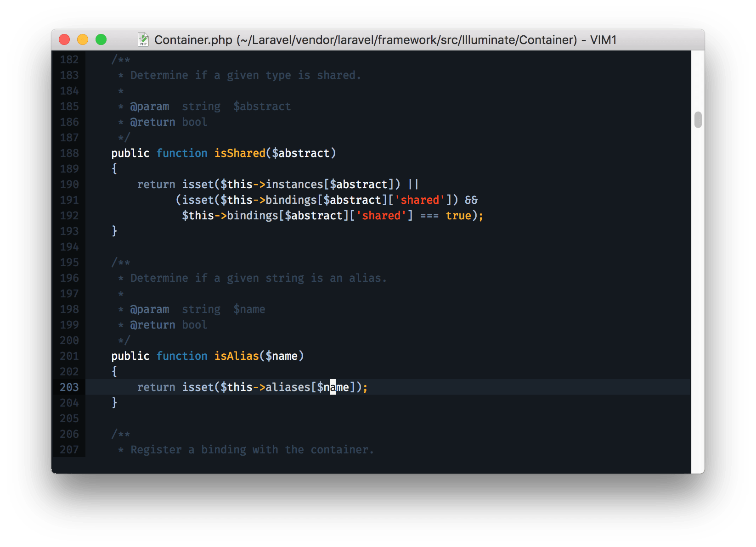This screenshot has width=756, height=547.
Task: Click line number 203
Action: (68, 387)
